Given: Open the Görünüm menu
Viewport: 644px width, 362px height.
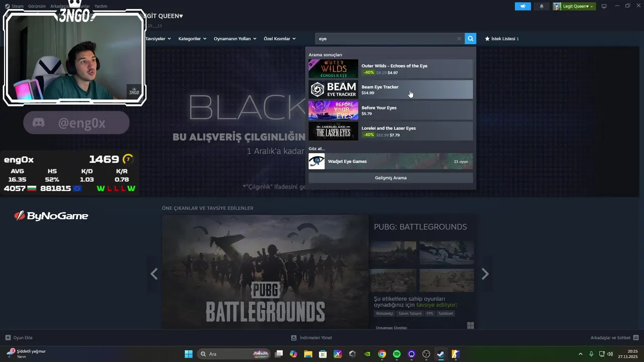Looking at the screenshot, I should 37,6.
